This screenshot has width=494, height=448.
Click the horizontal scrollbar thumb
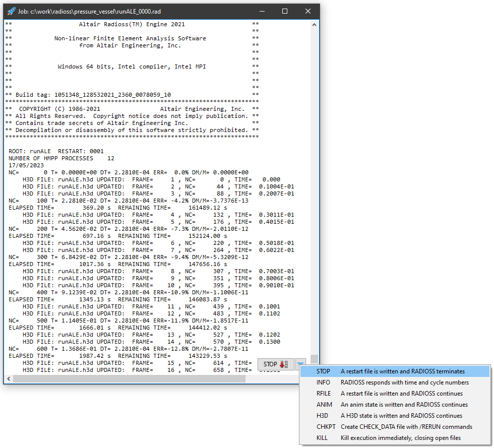point(129,378)
